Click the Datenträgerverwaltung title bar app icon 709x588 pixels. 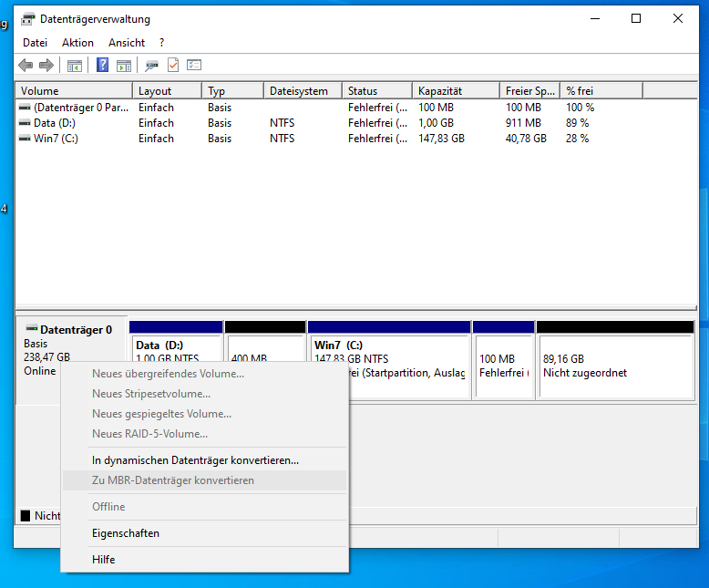pos(28,19)
